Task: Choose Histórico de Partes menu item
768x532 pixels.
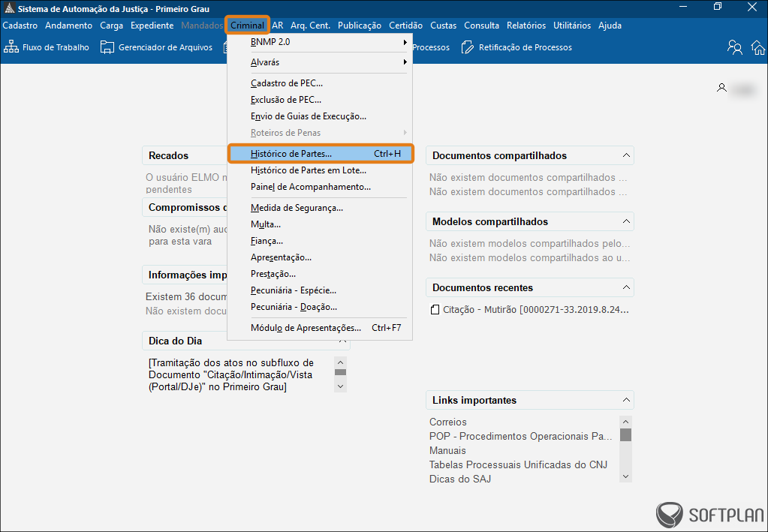Action: 321,154
